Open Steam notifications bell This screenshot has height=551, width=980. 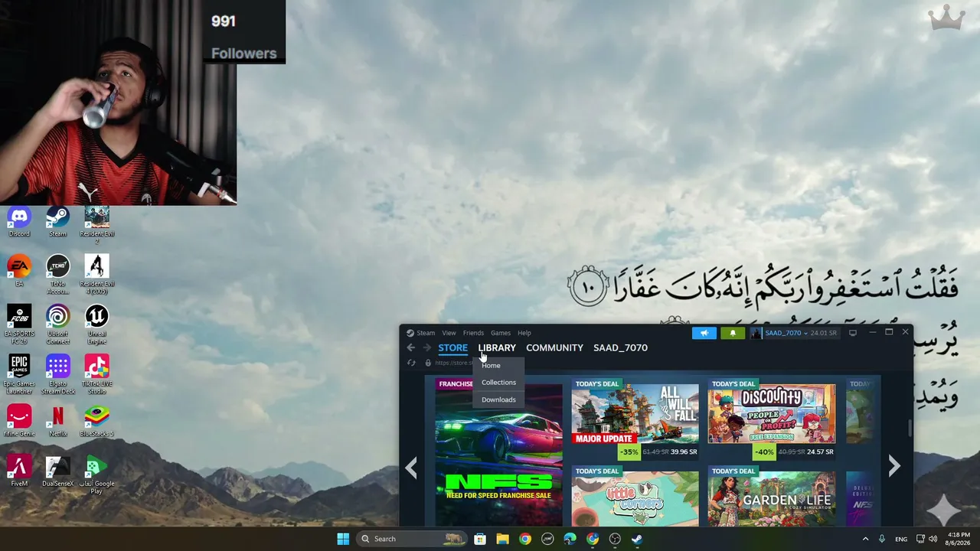click(x=733, y=333)
